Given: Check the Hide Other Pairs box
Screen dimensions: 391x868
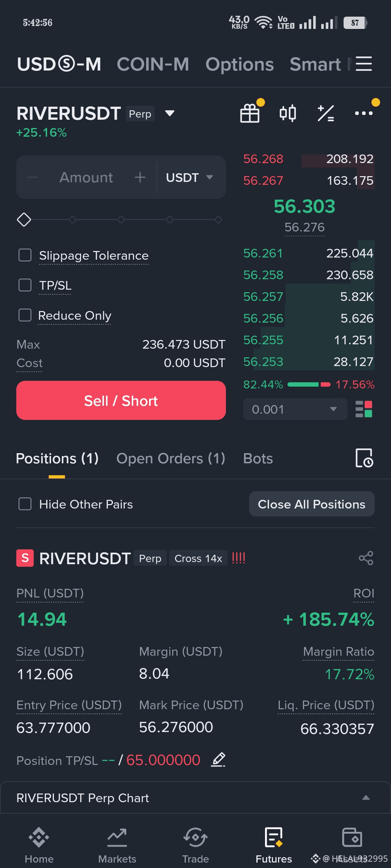Looking at the screenshot, I should pyautogui.click(x=25, y=504).
